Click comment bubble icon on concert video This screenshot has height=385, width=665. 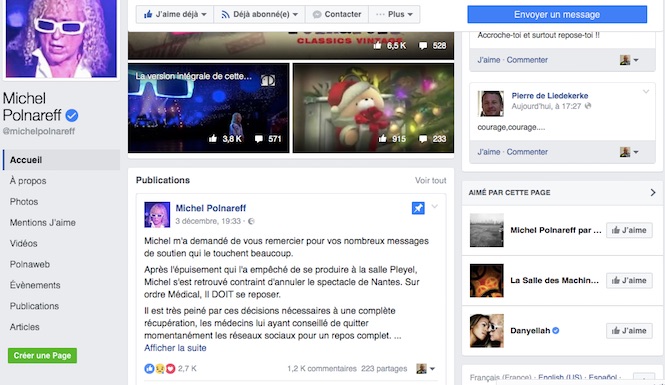click(x=259, y=139)
